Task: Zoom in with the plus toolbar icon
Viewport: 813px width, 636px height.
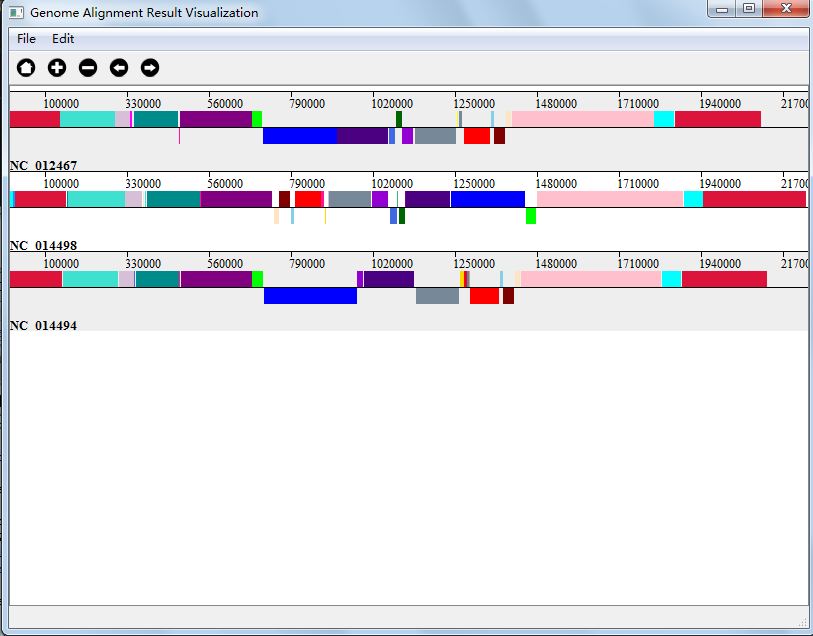Action: pos(57,67)
